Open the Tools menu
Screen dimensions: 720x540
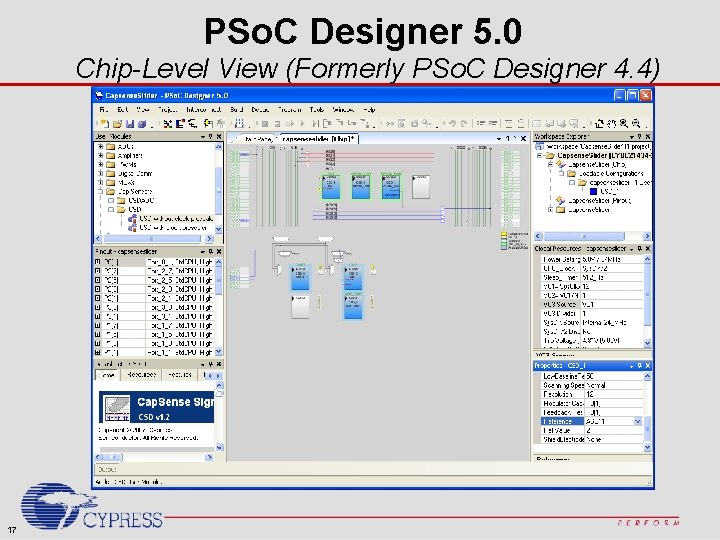click(317, 109)
